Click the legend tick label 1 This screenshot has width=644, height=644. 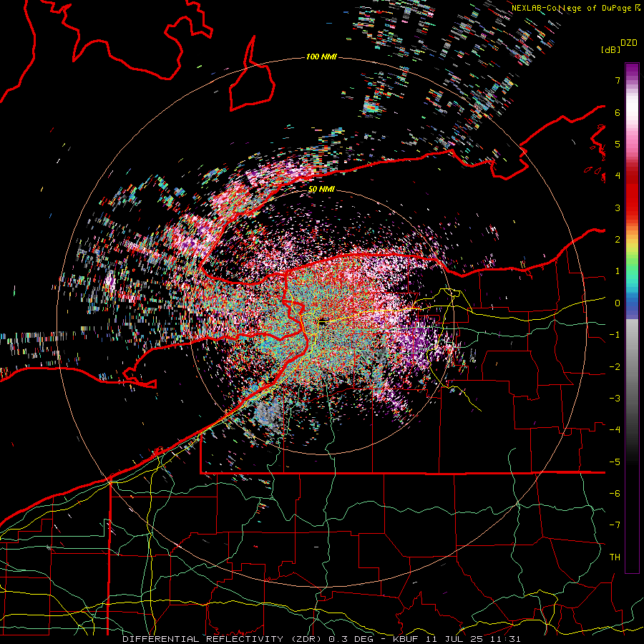[x=618, y=271]
